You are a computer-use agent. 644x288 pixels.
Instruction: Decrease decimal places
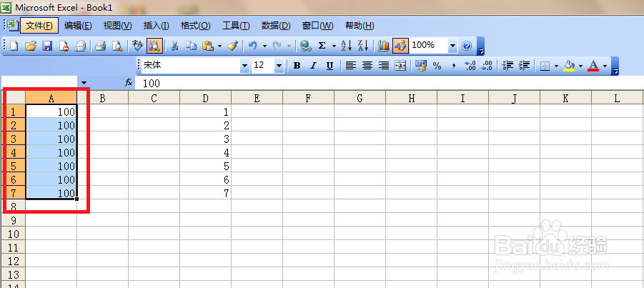click(x=487, y=66)
